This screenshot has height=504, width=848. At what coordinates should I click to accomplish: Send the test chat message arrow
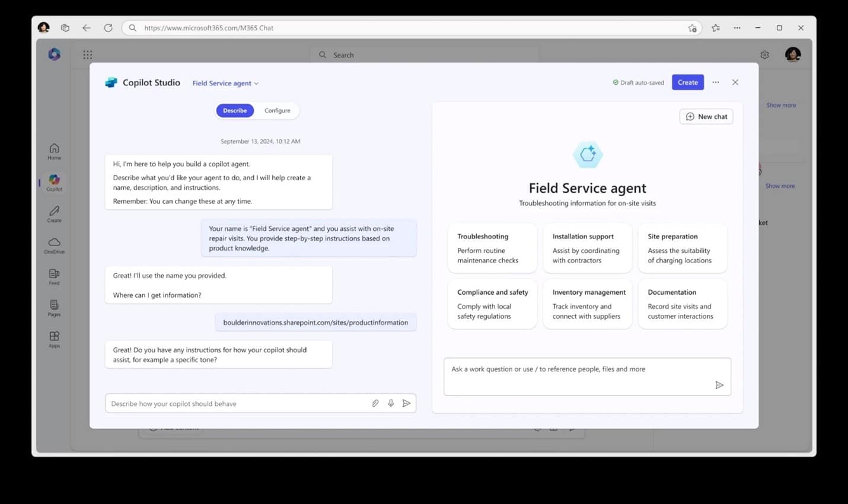[719, 385]
